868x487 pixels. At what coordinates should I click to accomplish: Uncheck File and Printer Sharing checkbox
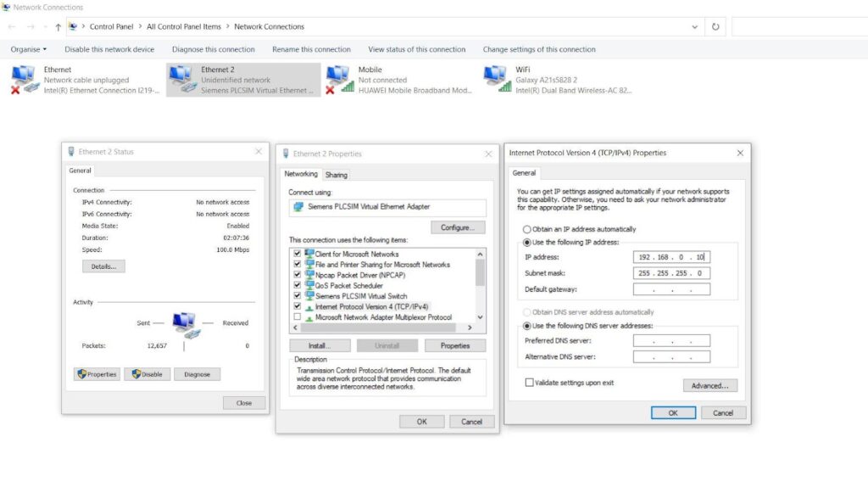point(298,264)
